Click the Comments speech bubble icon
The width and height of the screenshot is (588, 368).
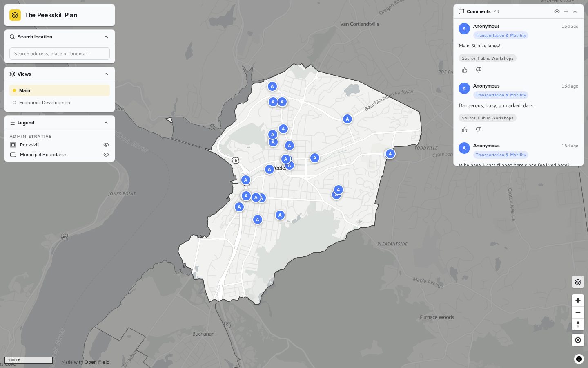461,11
